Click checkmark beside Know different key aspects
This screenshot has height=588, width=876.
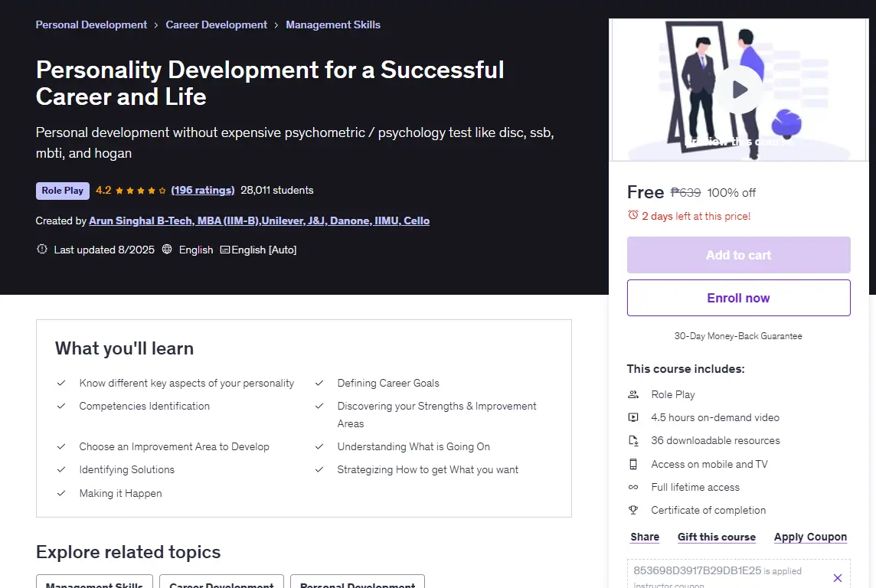pyautogui.click(x=61, y=383)
